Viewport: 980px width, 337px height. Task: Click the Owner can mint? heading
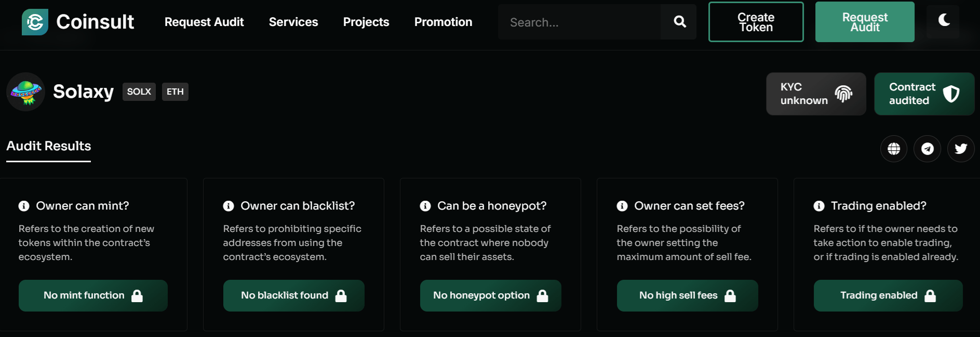click(x=83, y=206)
